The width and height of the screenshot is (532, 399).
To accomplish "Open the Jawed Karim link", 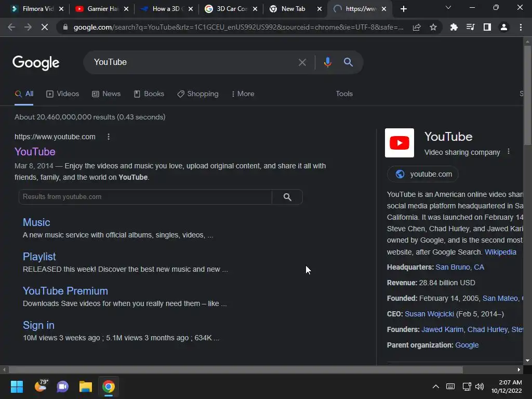I will coord(443,329).
